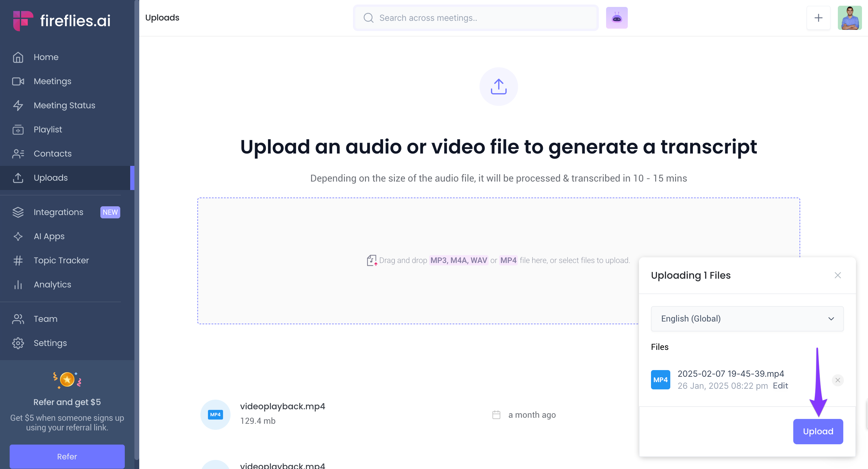The image size is (868, 469).
Task: Navigate to Topic Tracker
Action: click(x=61, y=260)
